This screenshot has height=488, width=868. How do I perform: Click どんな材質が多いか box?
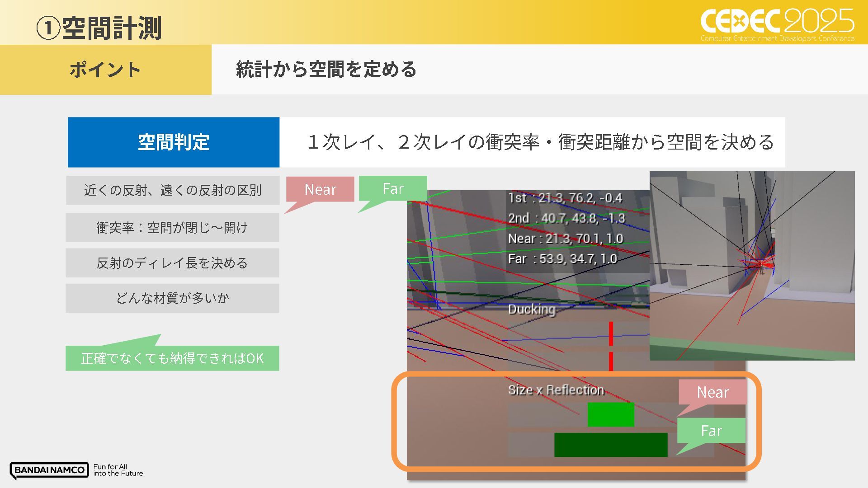pyautogui.click(x=172, y=298)
